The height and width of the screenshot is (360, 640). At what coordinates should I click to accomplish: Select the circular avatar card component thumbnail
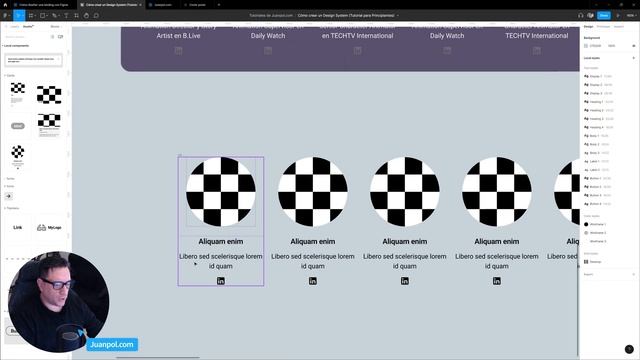click(x=18, y=156)
